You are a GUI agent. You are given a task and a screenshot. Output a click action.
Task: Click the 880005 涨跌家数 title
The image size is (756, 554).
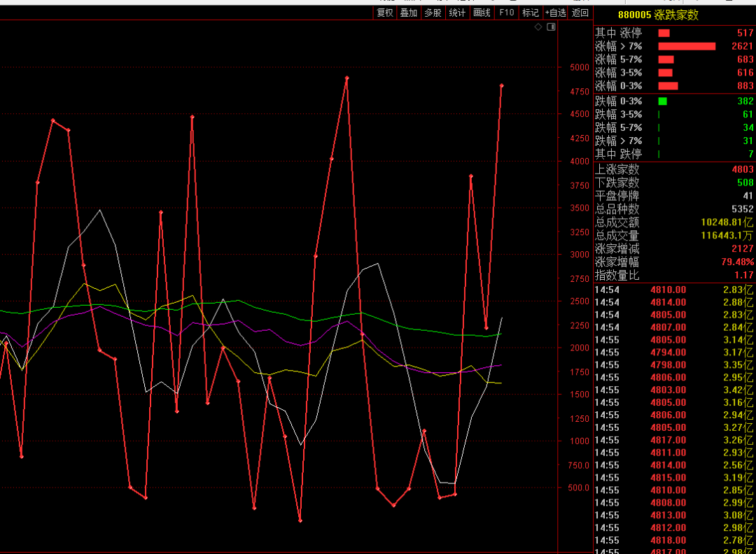(x=657, y=15)
